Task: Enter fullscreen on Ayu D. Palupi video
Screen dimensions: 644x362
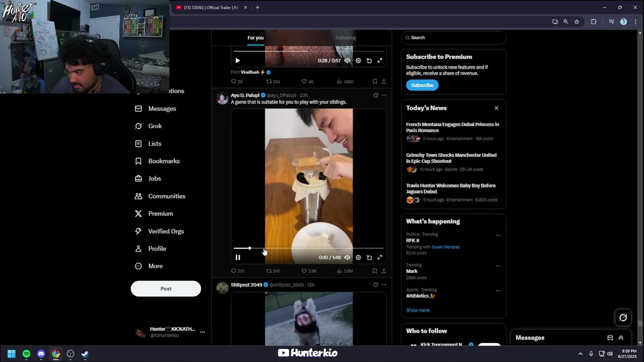Action: pyautogui.click(x=380, y=257)
